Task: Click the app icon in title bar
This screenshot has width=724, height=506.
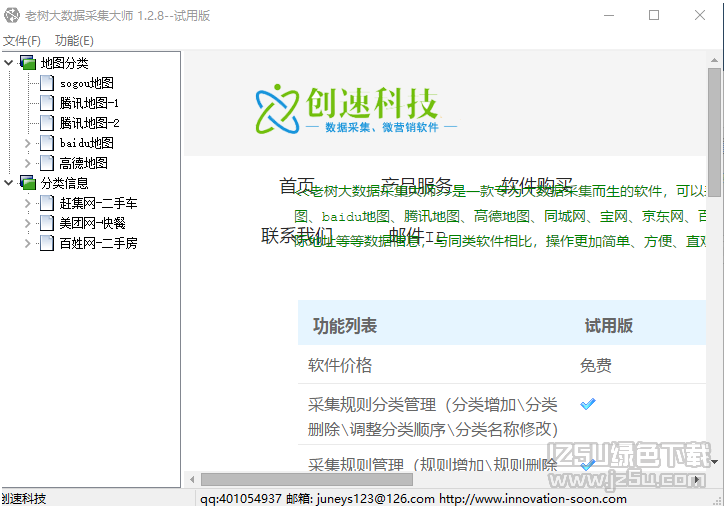Action: pos(12,15)
